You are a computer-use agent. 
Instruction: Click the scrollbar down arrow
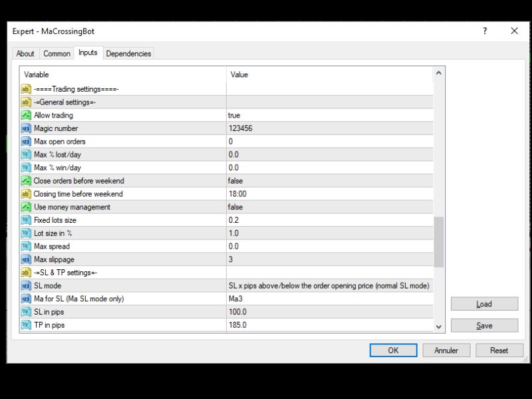pos(438,327)
